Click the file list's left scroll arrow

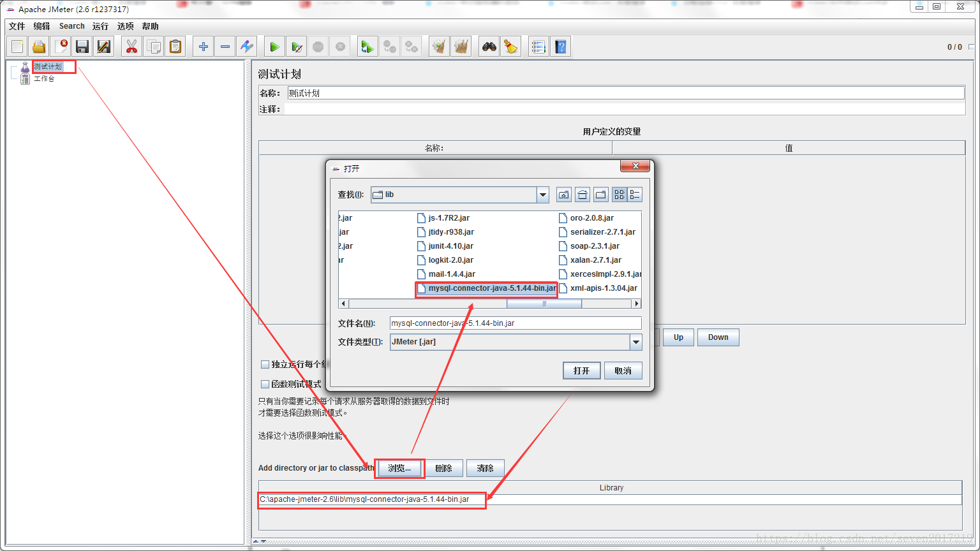click(x=344, y=304)
